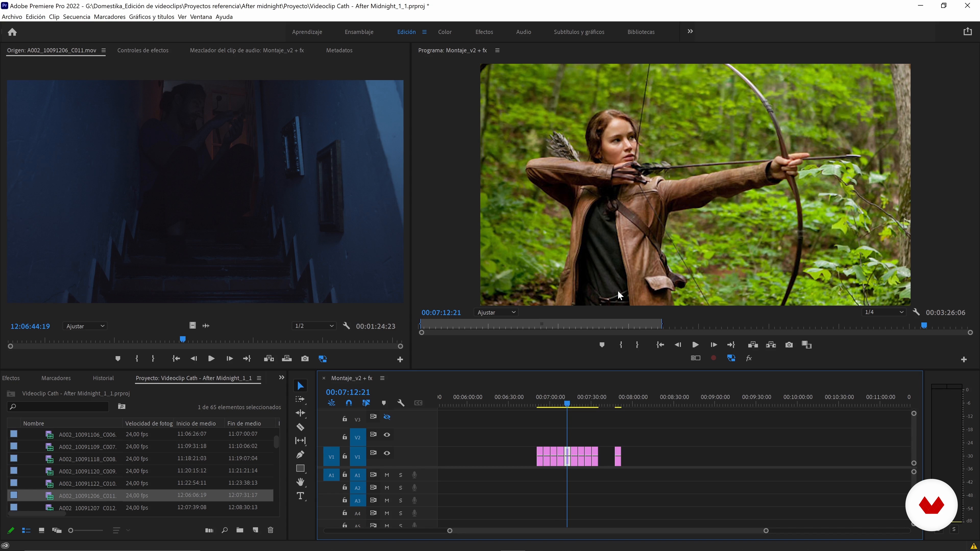Toggle V1 track output eye
The image size is (980, 551).
click(387, 453)
